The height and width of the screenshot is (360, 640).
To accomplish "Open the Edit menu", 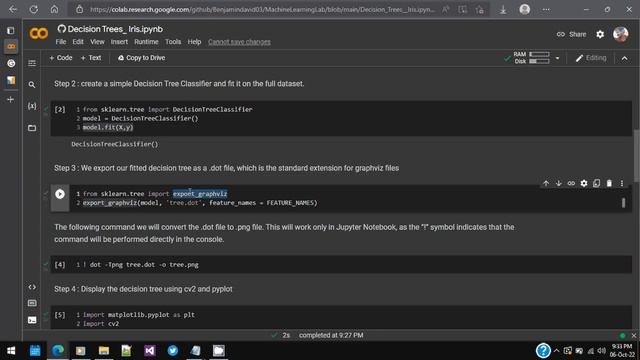I will [x=78, y=42].
